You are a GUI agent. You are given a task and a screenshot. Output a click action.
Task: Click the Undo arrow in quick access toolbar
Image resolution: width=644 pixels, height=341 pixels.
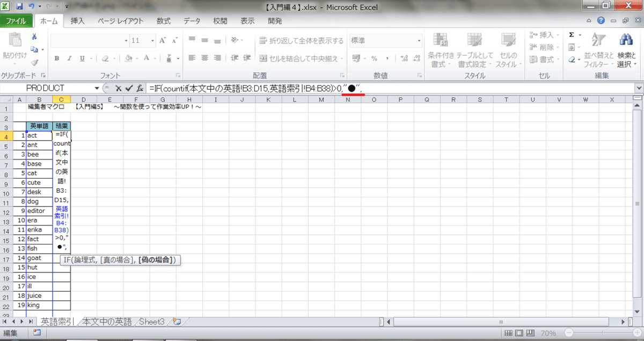(31, 7)
